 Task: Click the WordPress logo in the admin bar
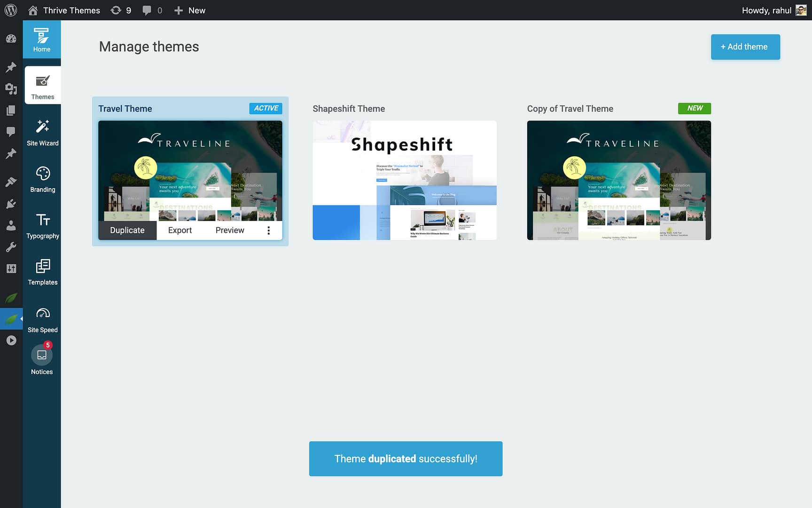[x=10, y=10]
